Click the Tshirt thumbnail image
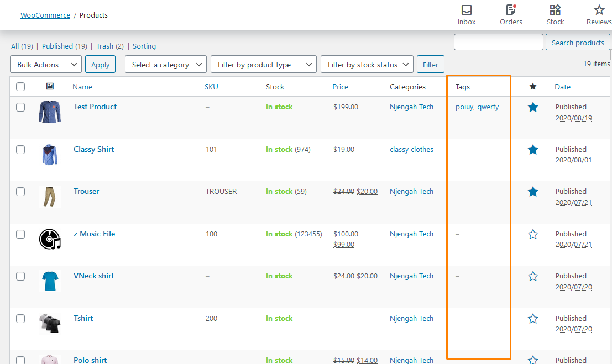This screenshot has height=364, width=612. tap(50, 324)
